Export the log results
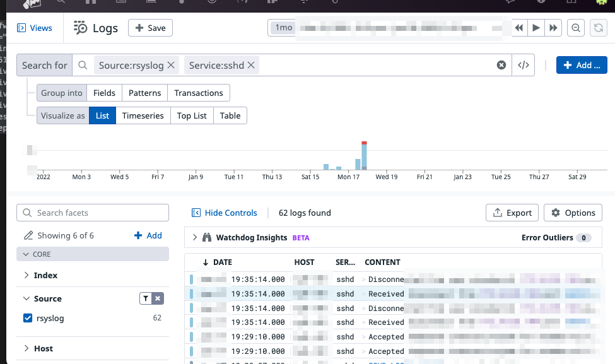The image size is (615, 364). coord(512,213)
